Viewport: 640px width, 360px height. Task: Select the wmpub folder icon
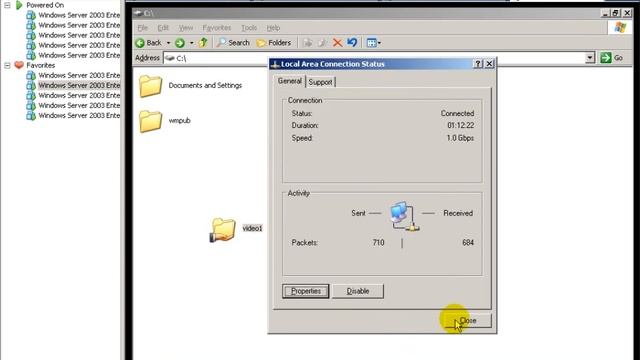[150, 121]
